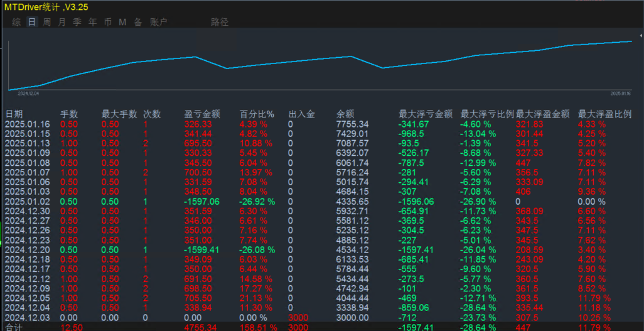This screenshot has height=331, width=644.
Task: Click the loss percentage -26.92 %
Action: point(257,202)
